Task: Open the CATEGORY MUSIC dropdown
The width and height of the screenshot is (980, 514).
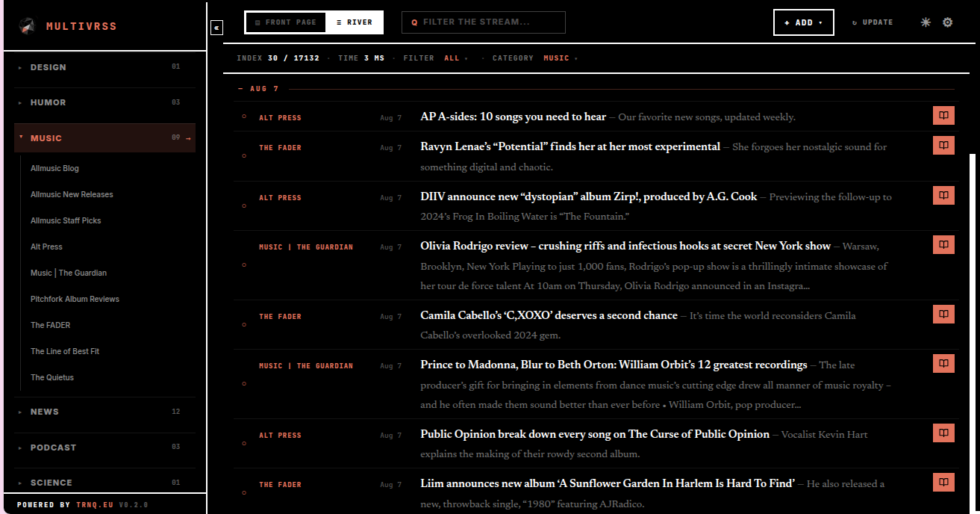Action: click(561, 58)
